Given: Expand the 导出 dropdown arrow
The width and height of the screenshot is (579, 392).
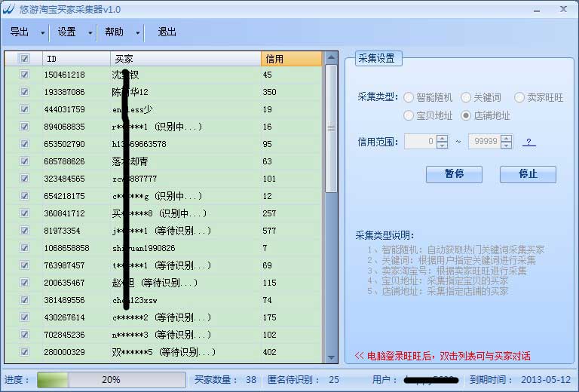Looking at the screenshot, I should tap(42, 33).
